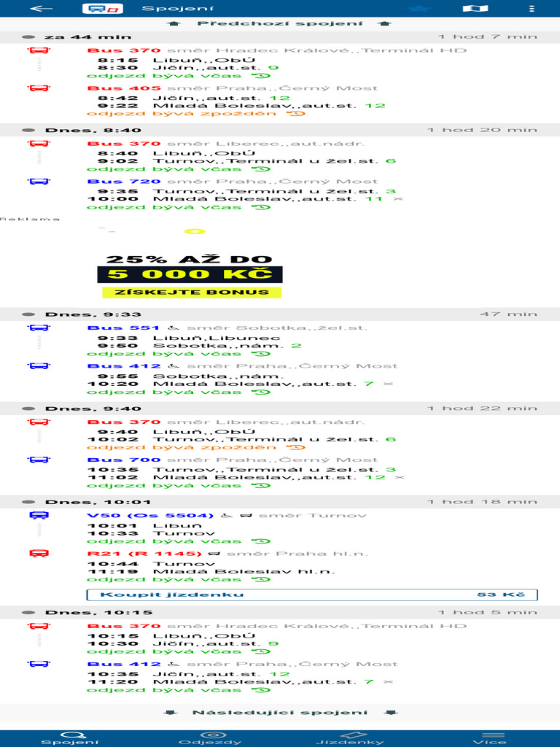Image resolution: width=560 pixels, height=747 pixels.
Task: Open the Bus 551 line link
Action: [123, 328]
